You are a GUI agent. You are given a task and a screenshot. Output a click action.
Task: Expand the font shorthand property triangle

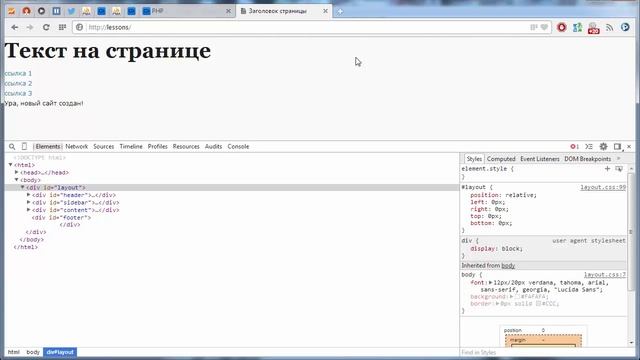(491, 282)
